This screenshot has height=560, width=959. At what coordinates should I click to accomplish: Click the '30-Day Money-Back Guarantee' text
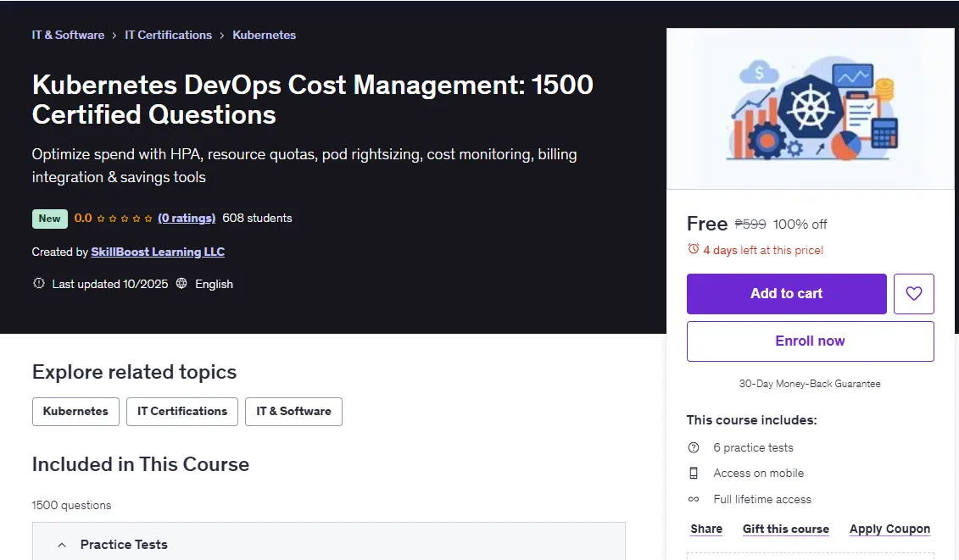point(810,384)
